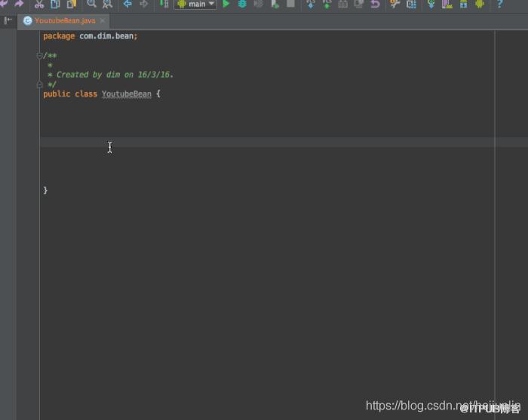Screen dimensions: 528x420
Task: Open the AVD Manager icon
Action: (447, 4)
